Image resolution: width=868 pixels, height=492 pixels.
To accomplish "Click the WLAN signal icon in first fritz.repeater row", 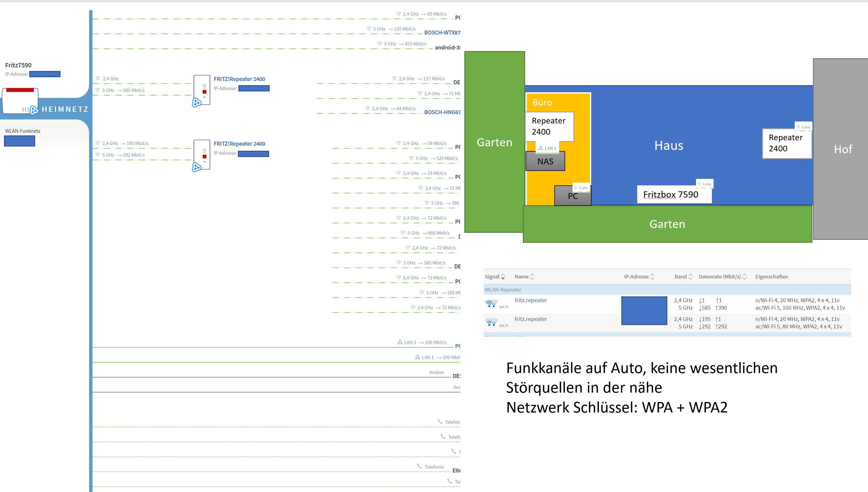I will click(491, 303).
